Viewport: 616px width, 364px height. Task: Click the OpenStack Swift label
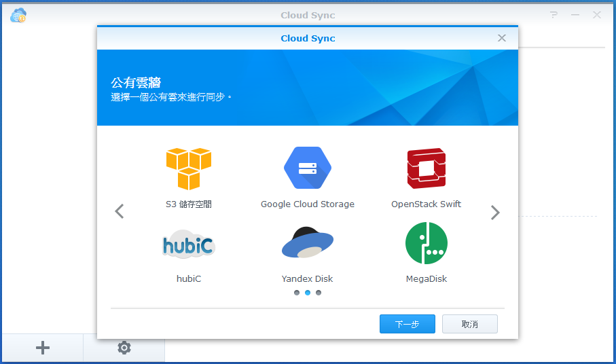coord(427,204)
